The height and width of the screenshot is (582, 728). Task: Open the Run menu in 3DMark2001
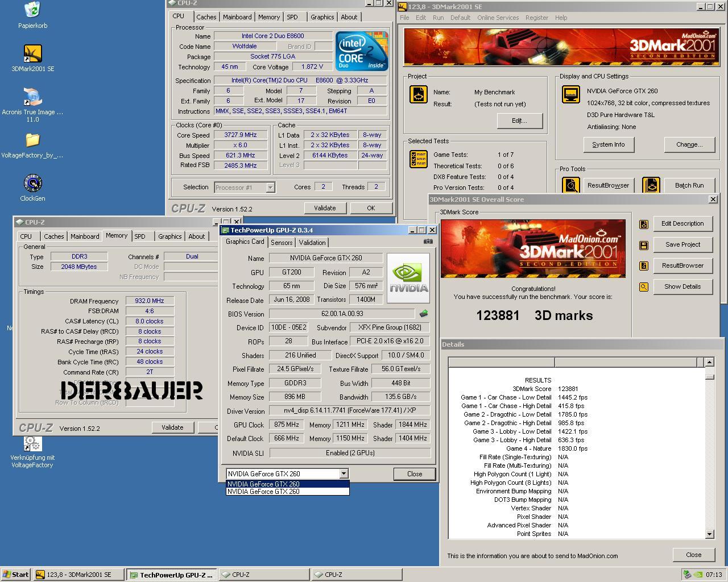pos(438,18)
